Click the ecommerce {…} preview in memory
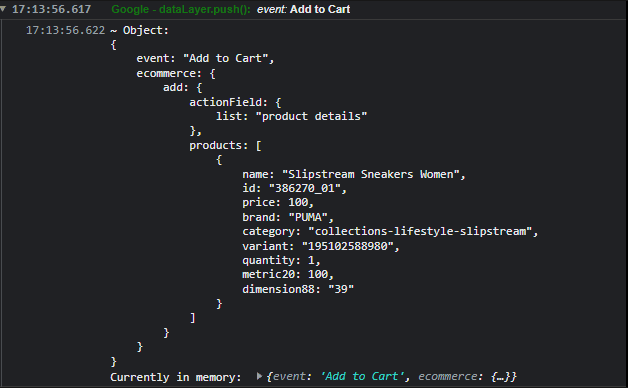 tap(467, 376)
